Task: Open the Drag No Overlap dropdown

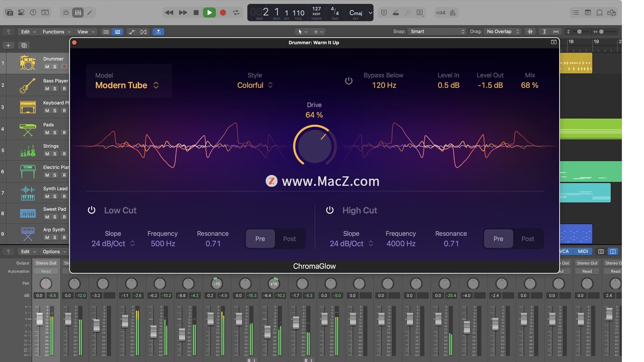Action: pos(502,32)
